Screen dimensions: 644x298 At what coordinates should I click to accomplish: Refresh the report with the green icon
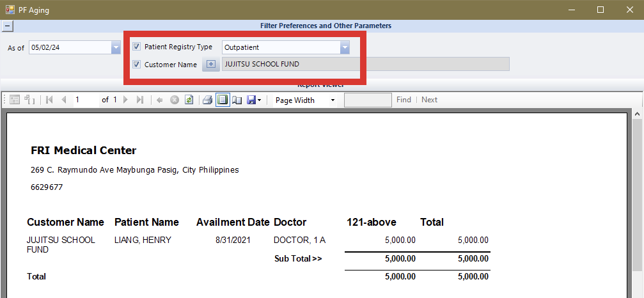coord(189,100)
